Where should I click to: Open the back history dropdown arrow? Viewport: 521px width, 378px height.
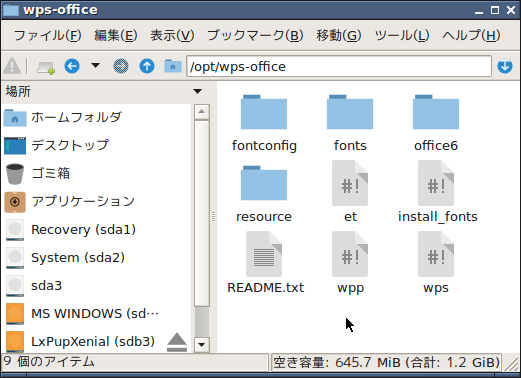pos(96,65)
